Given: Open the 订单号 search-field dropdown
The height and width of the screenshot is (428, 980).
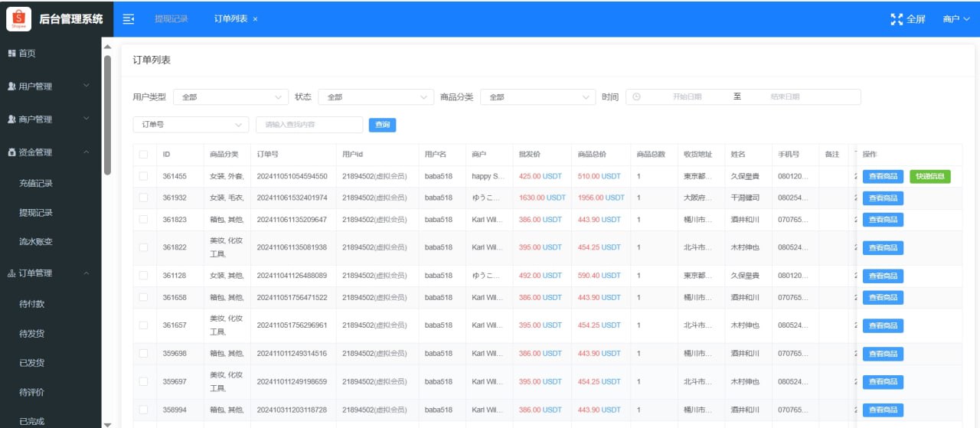Looking at the screenshot, I should (191, 124).
